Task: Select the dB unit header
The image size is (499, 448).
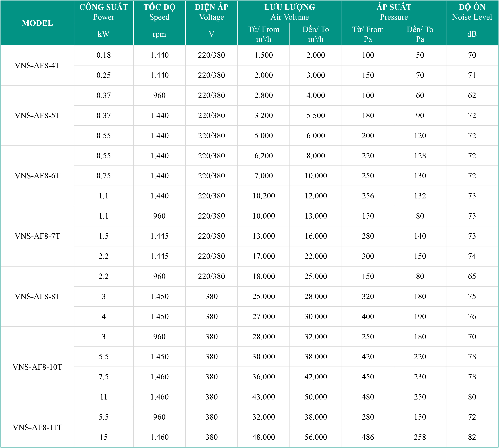Action: coord(472,34)
